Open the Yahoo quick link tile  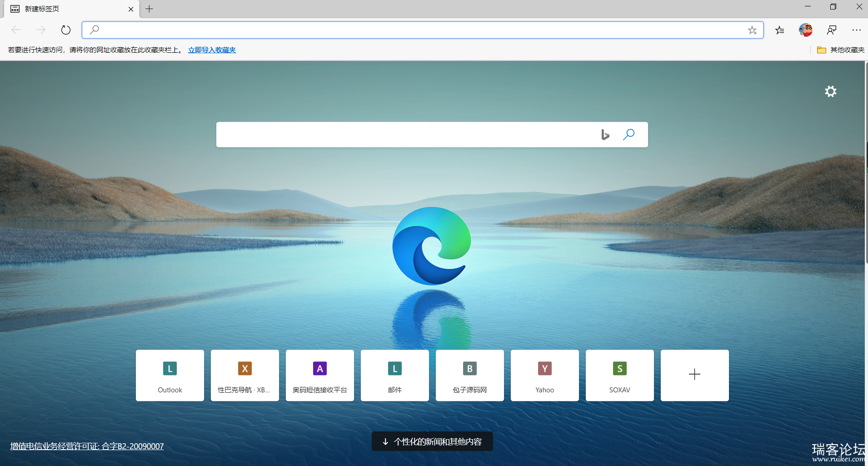tap(545, 376)
